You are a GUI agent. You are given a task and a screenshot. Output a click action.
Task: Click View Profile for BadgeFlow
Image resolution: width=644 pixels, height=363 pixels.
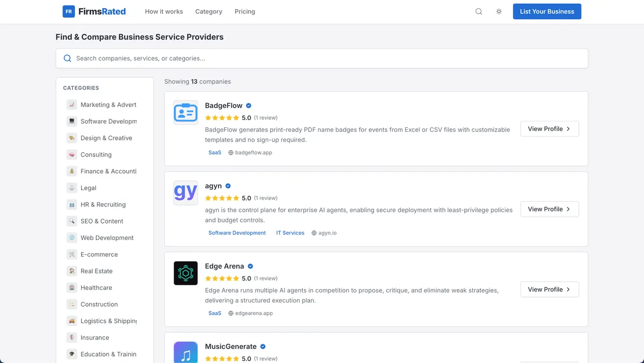click(550, 129)
